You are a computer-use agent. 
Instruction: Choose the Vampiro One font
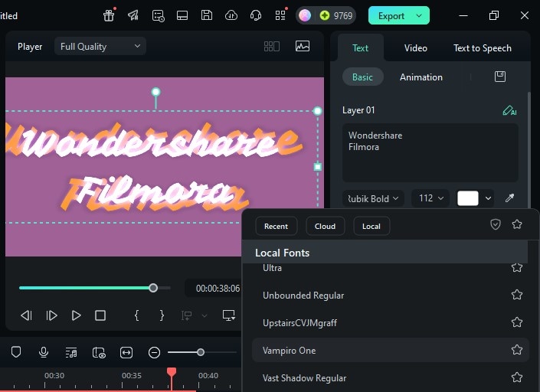coord(390,350)
